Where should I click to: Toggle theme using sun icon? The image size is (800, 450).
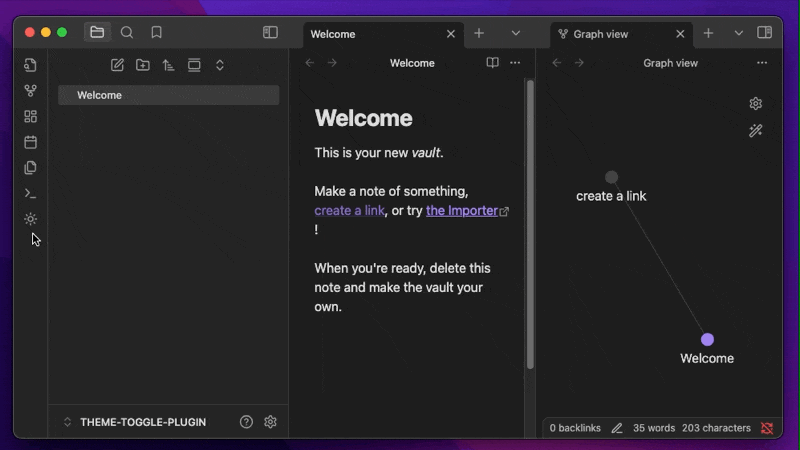[31, 219]
